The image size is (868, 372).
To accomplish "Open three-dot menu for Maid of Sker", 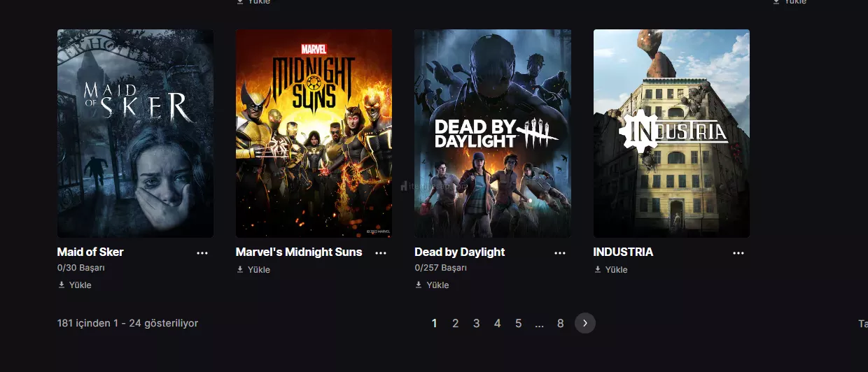I will coord(202,253).
